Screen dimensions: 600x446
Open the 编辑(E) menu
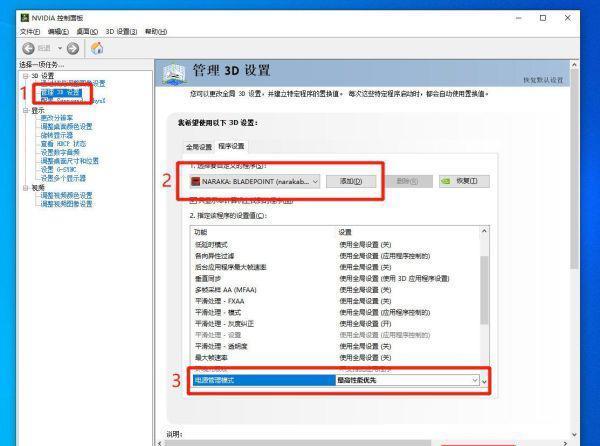[x=58, y=31]
